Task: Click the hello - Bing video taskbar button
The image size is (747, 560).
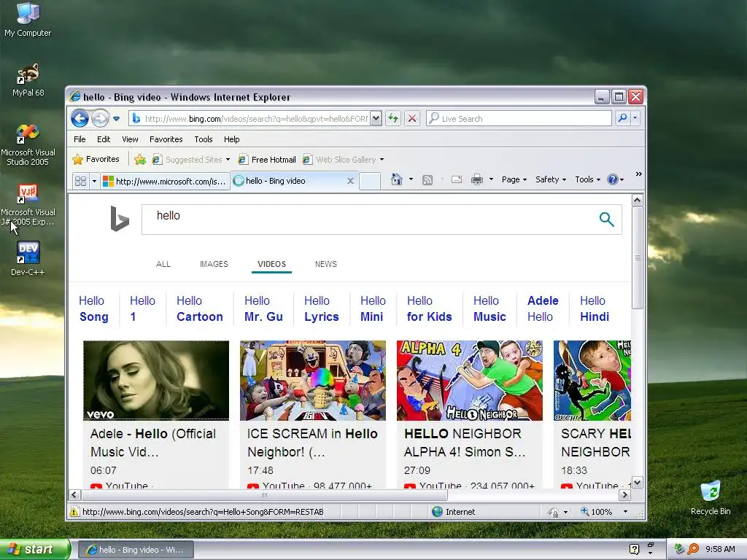Action: [136, 550]
